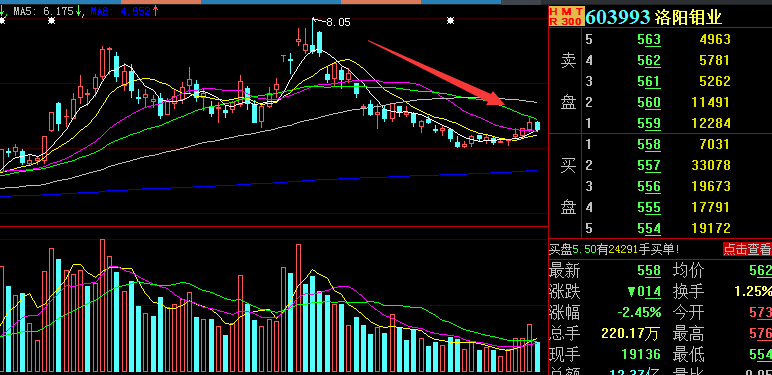
Task: Click the red up arrow after MA6 value
Action: [x=156, y=10]
